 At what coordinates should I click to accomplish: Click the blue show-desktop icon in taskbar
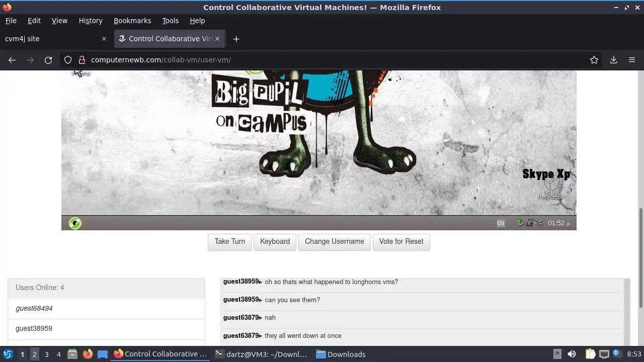point(103,354)
